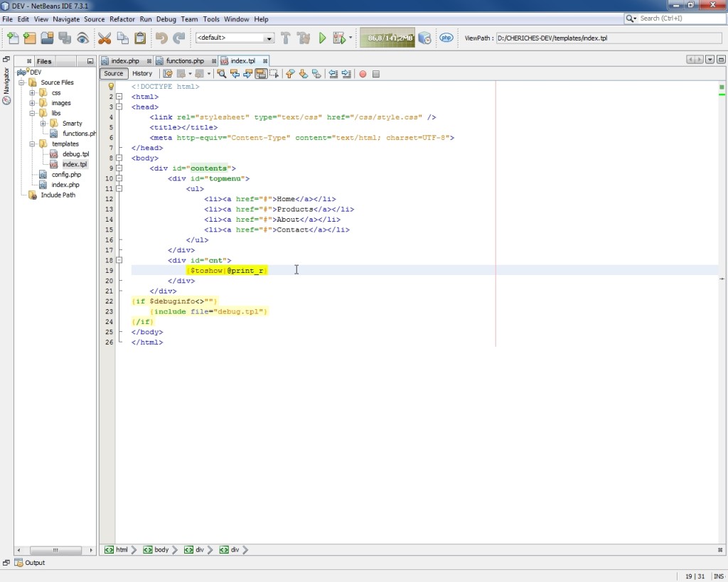Open the Navigate menu

click(x=66, y=19)
